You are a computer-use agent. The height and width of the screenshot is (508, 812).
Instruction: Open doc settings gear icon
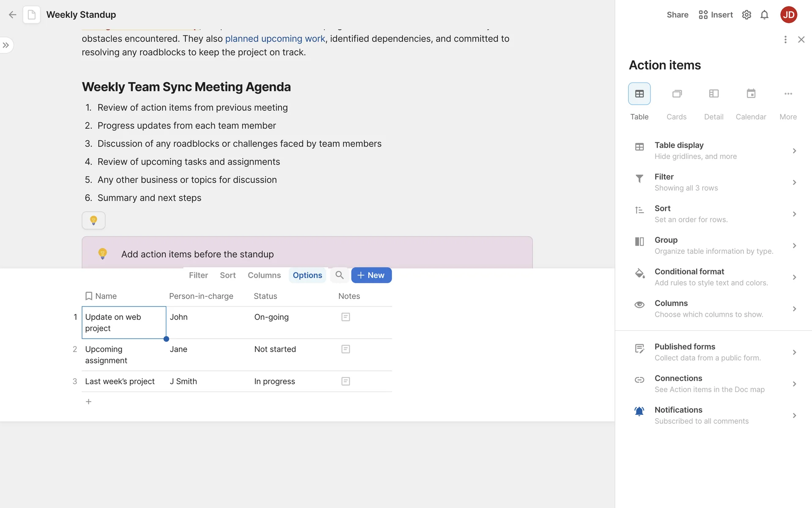tap(746, 15)
